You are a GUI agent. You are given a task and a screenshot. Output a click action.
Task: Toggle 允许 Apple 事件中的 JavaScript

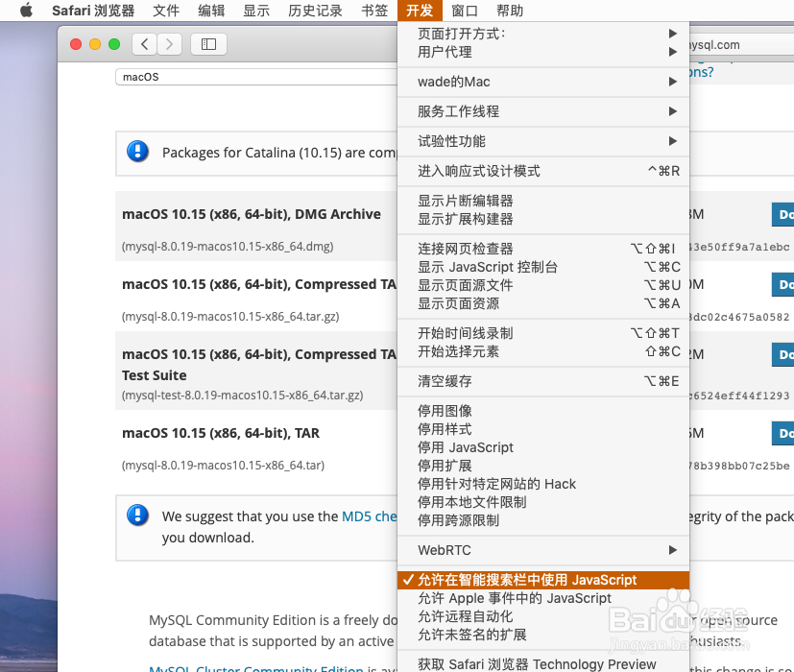click(543, 598)
